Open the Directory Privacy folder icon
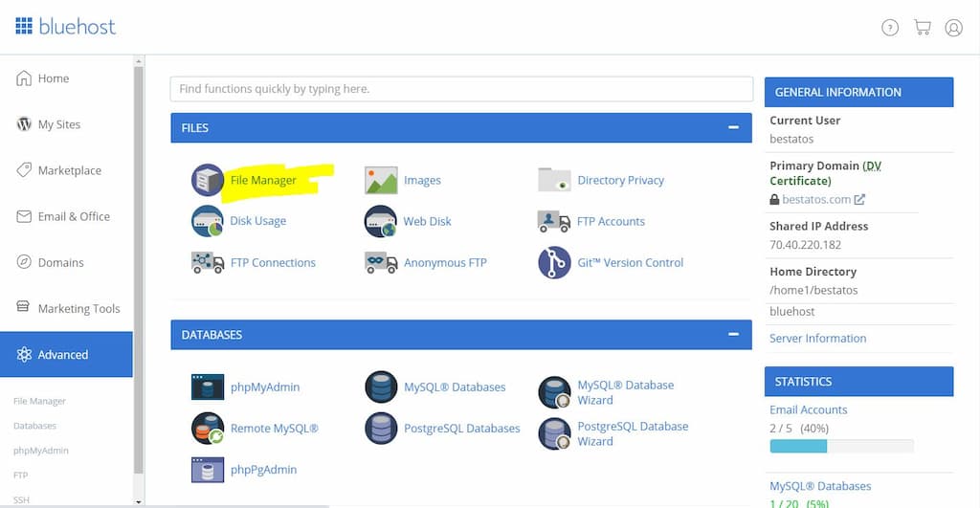This screenshot has height=508, width=980. tap(554, 180)
